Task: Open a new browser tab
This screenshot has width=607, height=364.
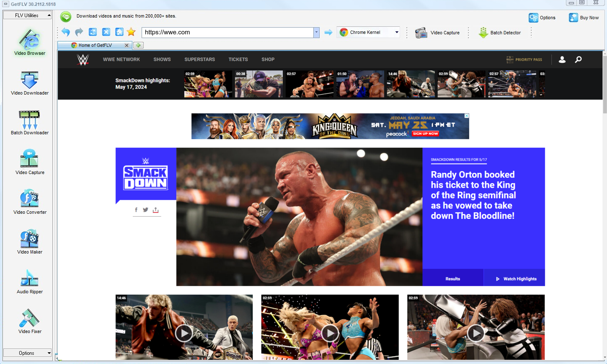Action: point(138,45)
